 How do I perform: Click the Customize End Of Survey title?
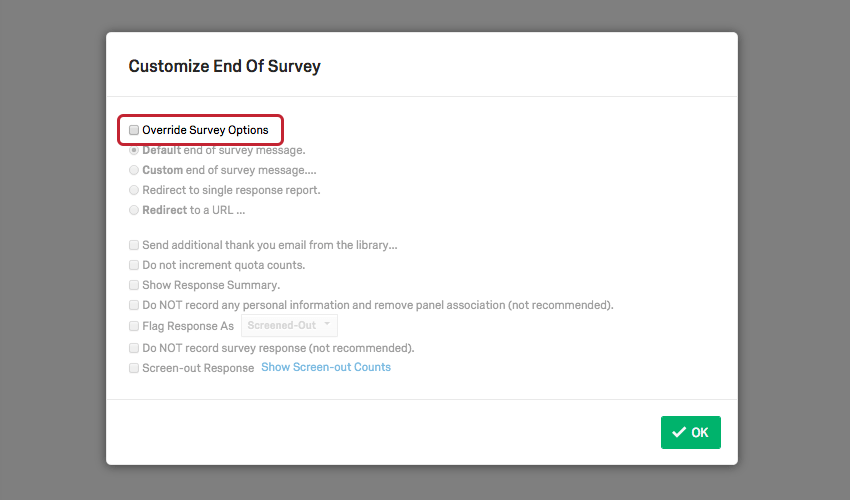point(224,67)
